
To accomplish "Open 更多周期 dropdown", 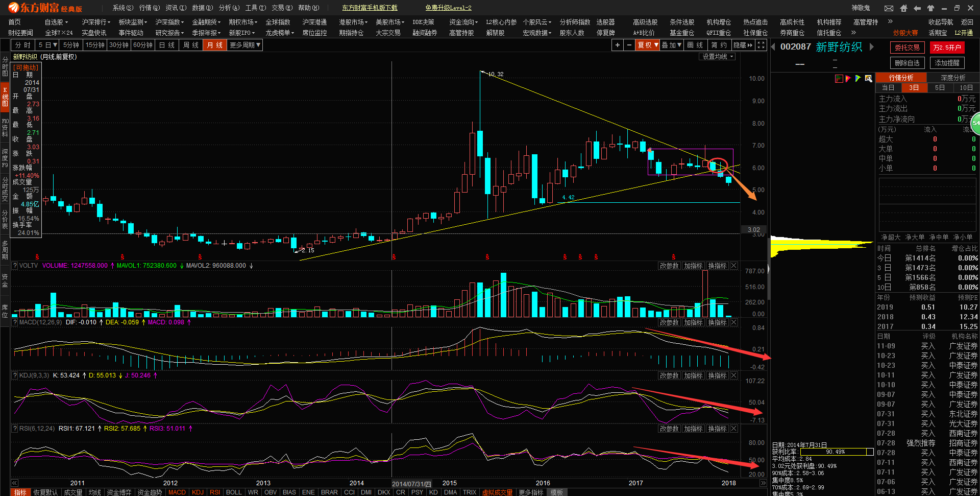I will [x=244, y=45].
